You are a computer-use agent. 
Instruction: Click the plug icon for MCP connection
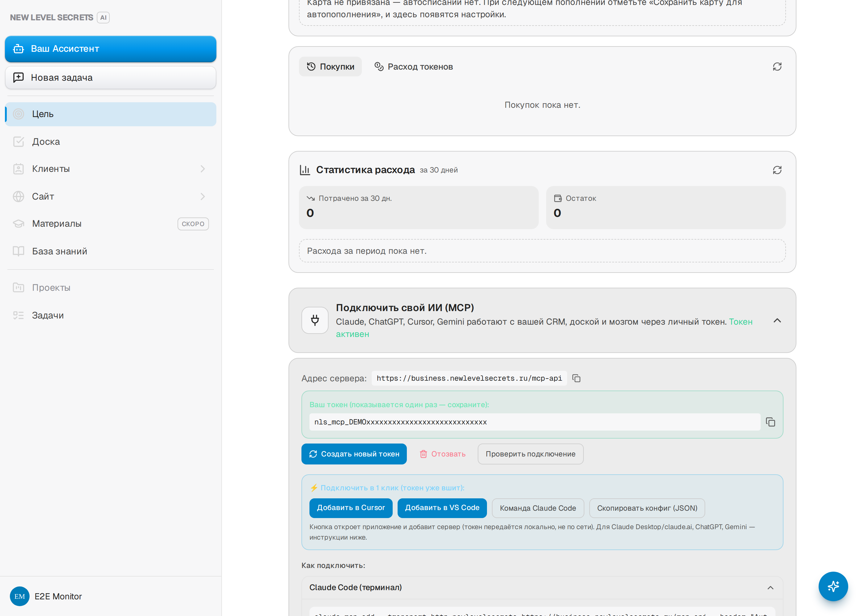[315, 321]
